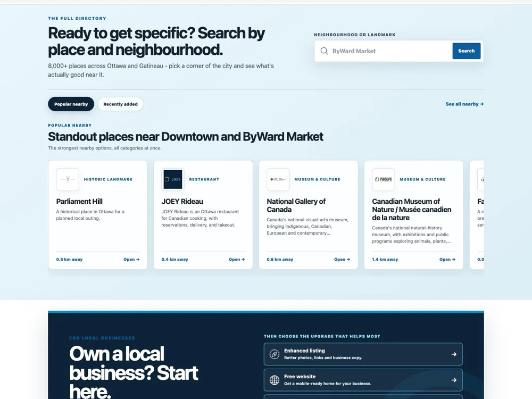Open the Parliament Hill logo thumbnail
Viewport: 532px width, 399px height.
(68, 179)
